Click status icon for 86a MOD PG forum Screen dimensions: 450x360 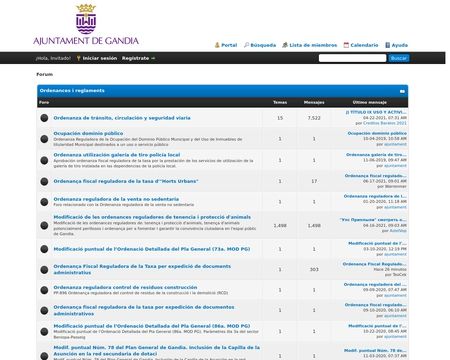click(44, 331)
